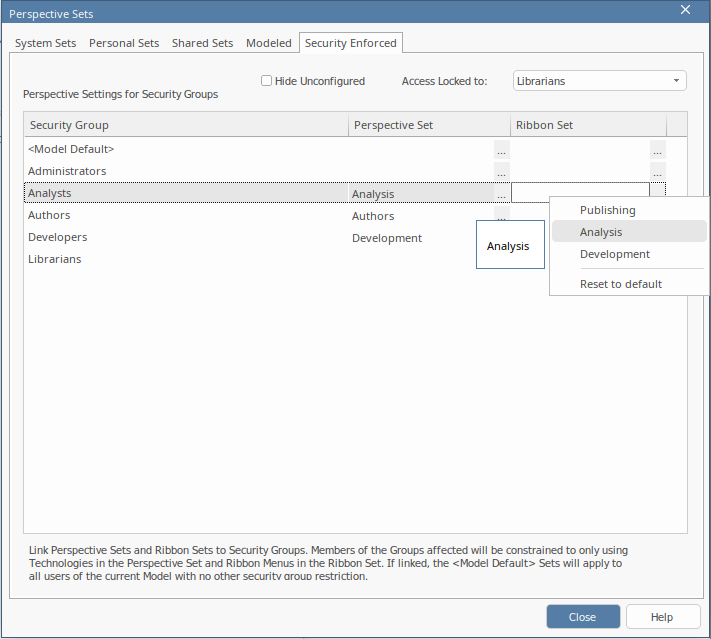711x639 pixels.
Task: Pick Analysis in the ribbon set popup menu
Action: [601, 232]
